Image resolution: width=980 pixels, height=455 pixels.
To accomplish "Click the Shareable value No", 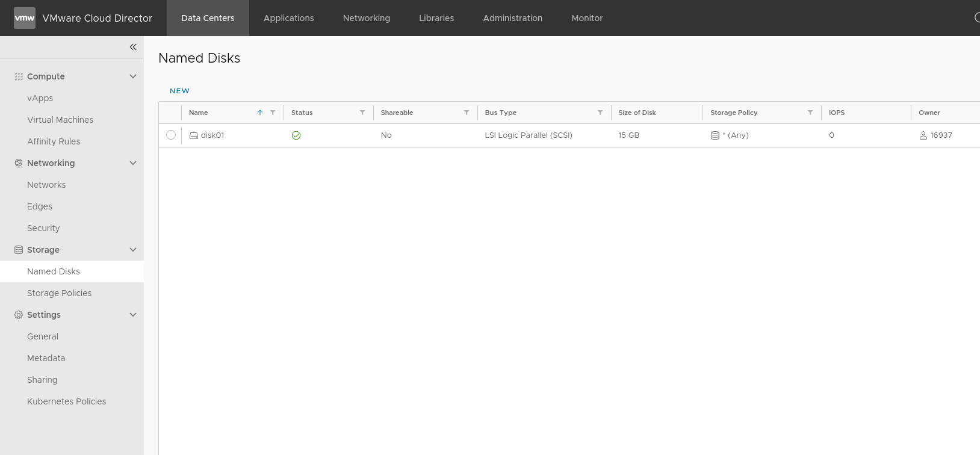I will coord(386,135).
